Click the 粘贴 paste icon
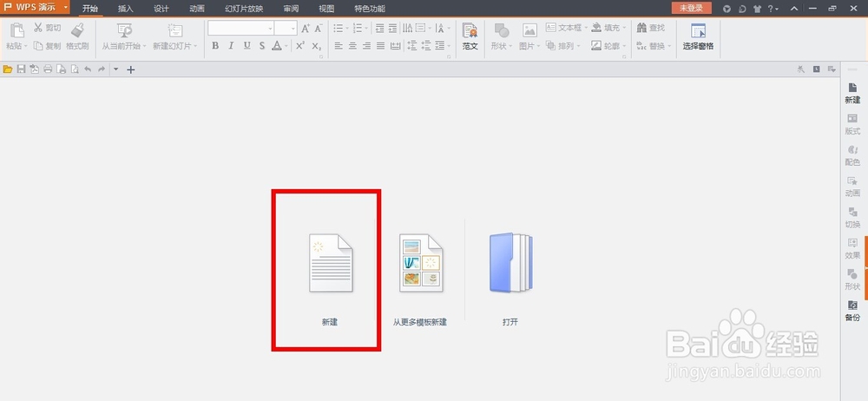This screenshot has height=401, width=868. pyautogui.click(x=16, y=30)
